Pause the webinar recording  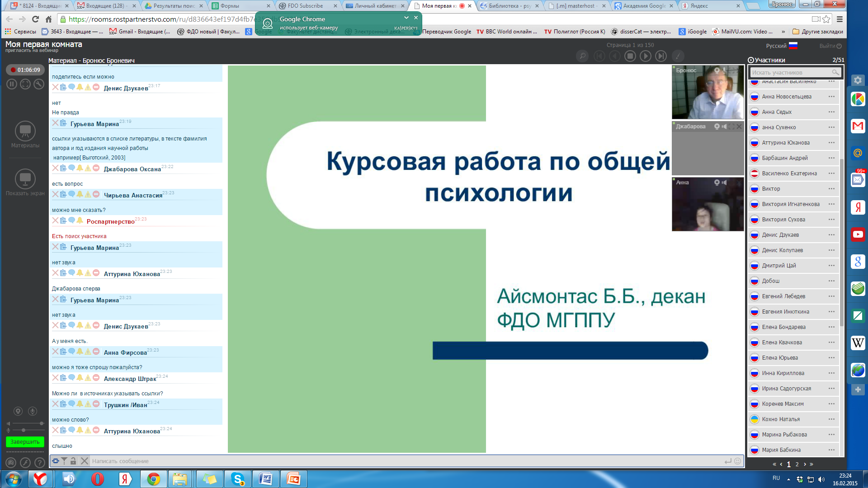(12, 84)
